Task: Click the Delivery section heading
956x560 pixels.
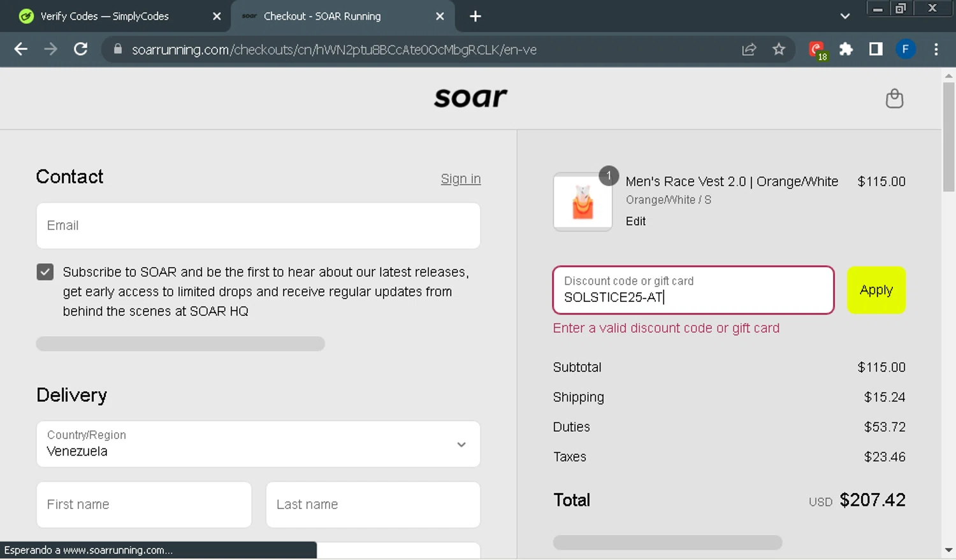Action: tap(71, 395)
